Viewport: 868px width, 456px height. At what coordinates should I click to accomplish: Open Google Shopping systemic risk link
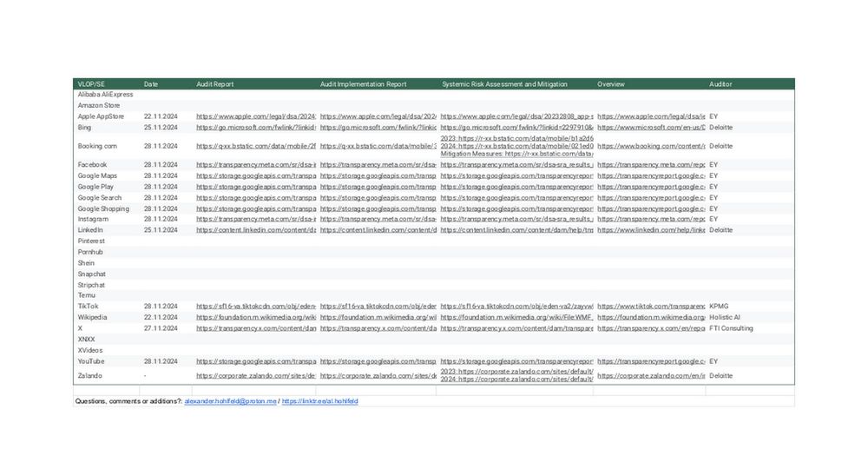516,208
